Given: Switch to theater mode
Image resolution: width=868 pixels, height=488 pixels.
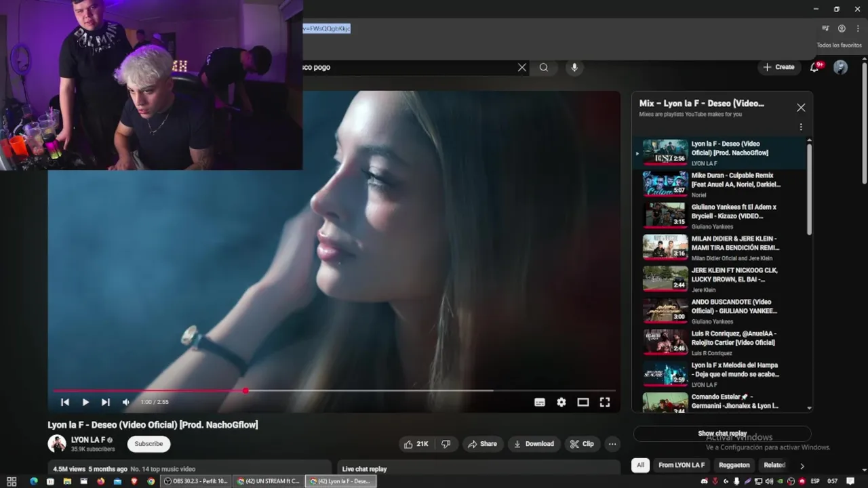Looking at the screenshot, I should pyautogui.click(x=583, y=402).
